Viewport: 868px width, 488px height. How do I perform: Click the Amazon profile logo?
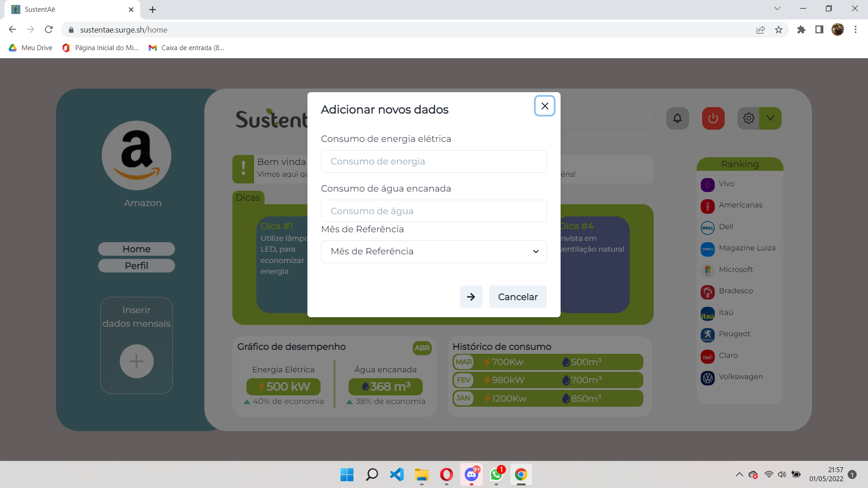tap(137, 155)
